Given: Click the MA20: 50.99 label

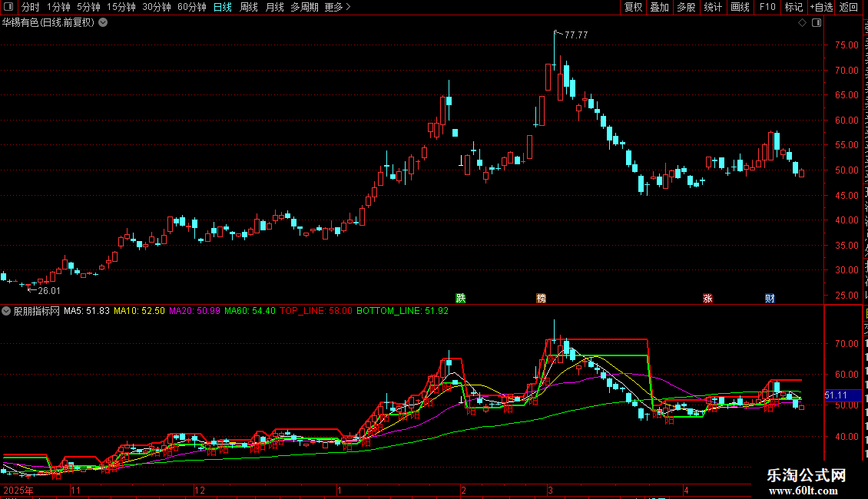Looking at the screenshot, I should 195,311.
